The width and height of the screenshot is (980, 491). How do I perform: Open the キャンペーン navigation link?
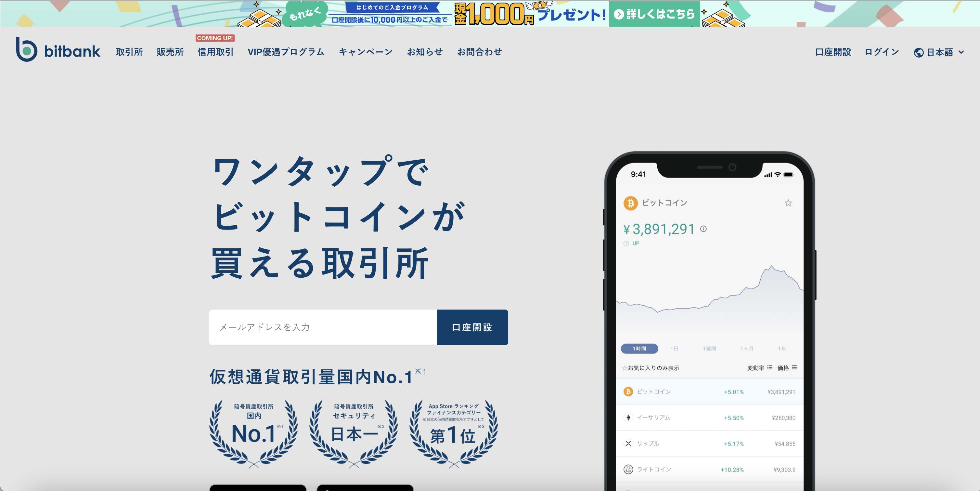click(x=366, y=52)
